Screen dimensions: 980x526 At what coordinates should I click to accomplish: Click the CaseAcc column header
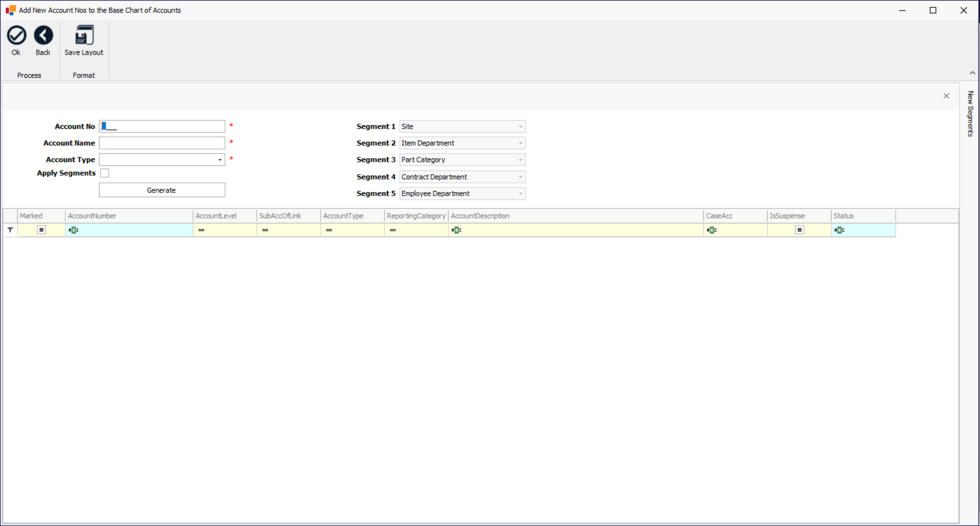point(736,216)
